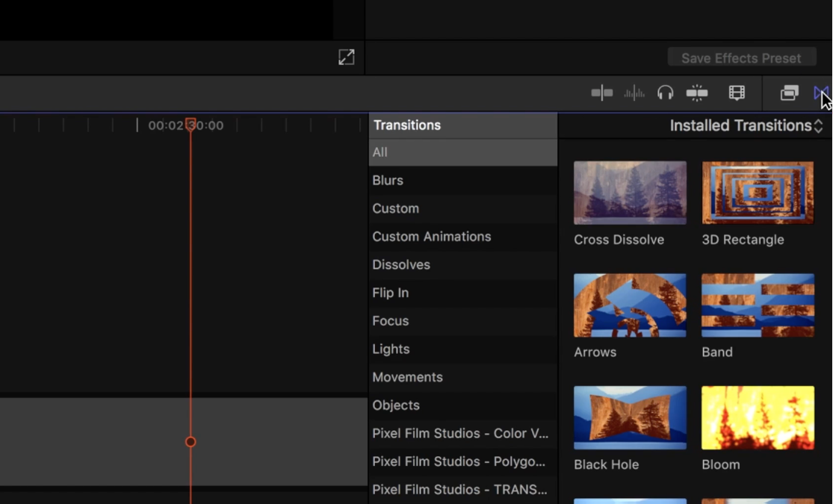The height and width of the screenshot is (504, 833).
Task: Choose the Bloom transition thumbnail
Action: point(758,417)
